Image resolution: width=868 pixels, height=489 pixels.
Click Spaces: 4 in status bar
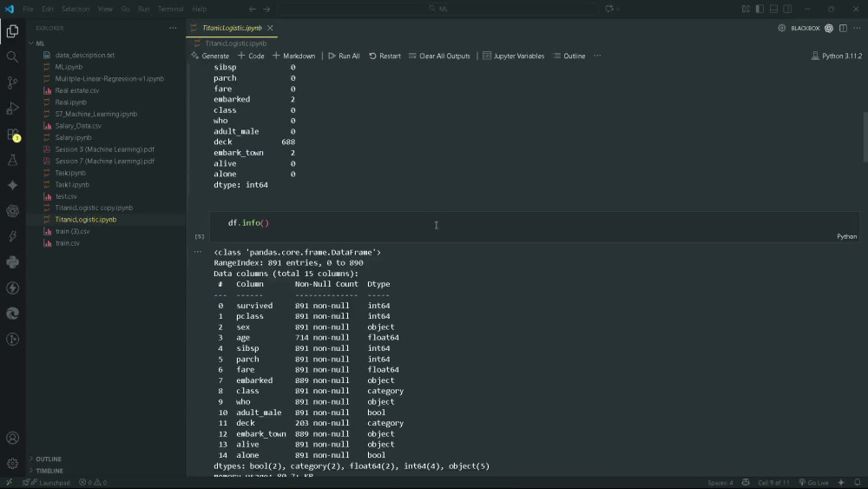[x=720, y=482]
